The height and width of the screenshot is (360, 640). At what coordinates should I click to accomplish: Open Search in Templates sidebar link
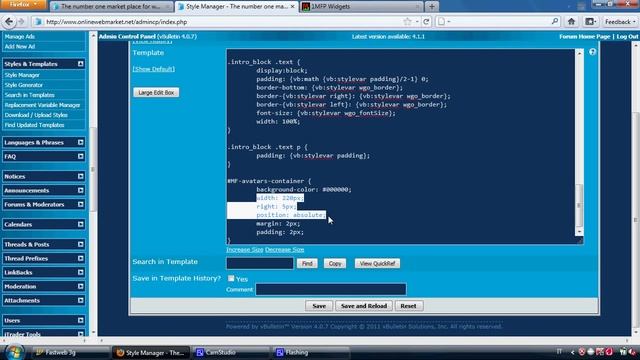pos(29,95)
